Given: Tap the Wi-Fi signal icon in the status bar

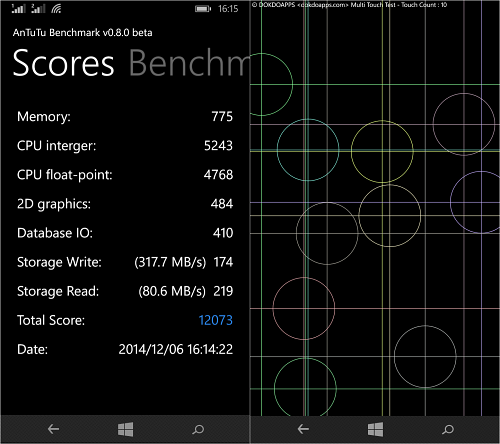Looking at the screenshot, I should click(x=56, y=9).
